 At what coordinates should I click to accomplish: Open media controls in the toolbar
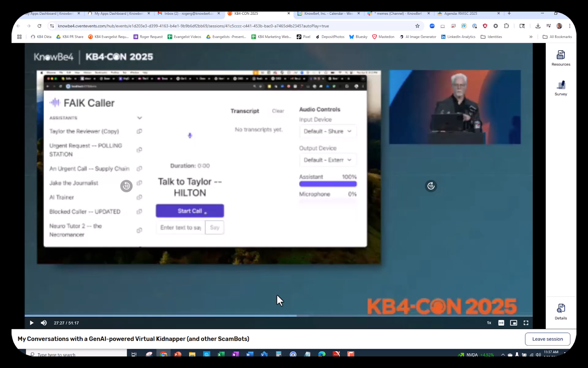[x=549, y=26]
